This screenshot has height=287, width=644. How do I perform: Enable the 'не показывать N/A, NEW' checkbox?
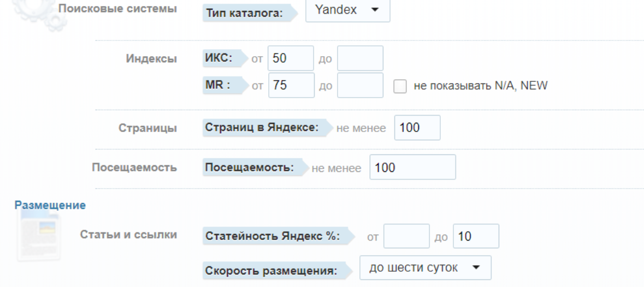[x=400, y=87]
